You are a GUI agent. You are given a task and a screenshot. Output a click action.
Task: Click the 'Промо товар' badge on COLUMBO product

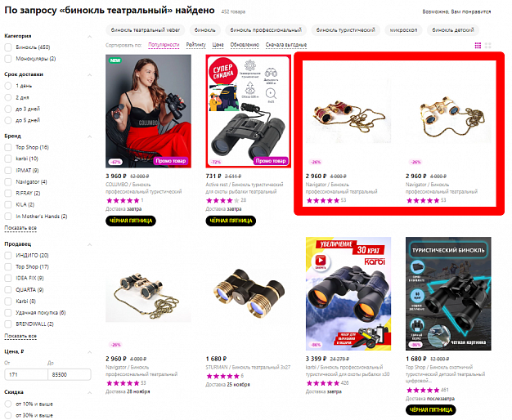(x=170, y=161)
